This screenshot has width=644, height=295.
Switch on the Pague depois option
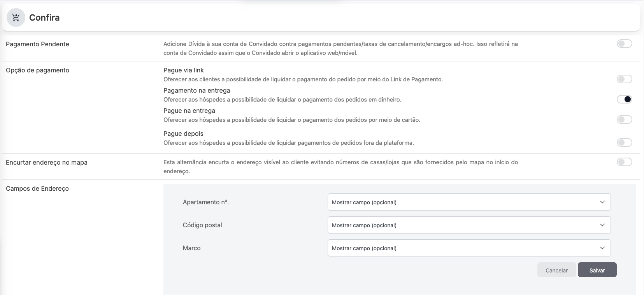624,143
